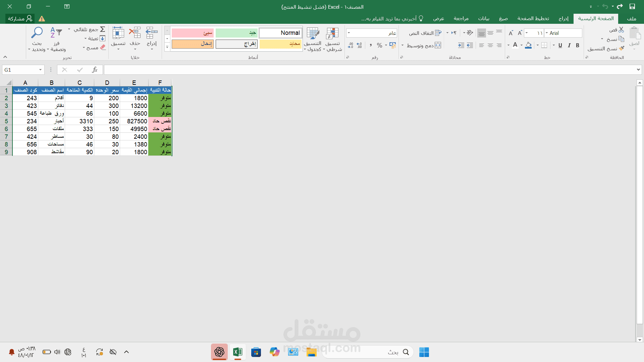Expand the Clear (مسح) dropdown
Viewport: 644px width, 362px height.
(x=84, y=48)
